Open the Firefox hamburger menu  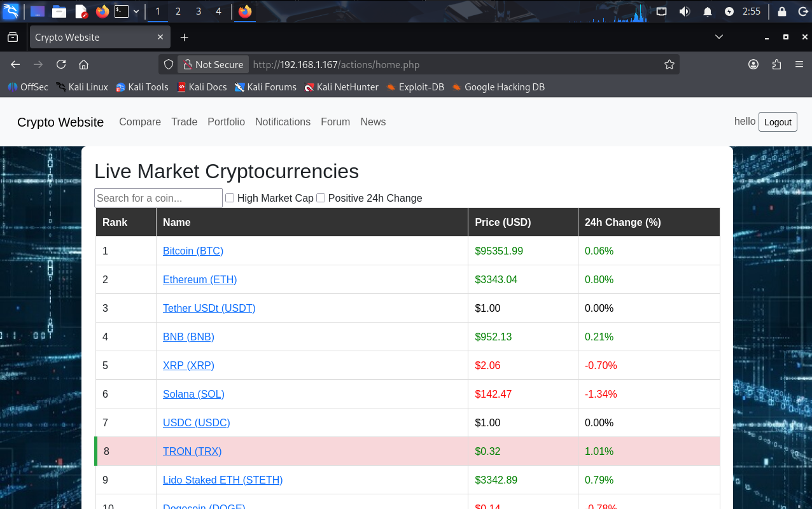pos(799,64)
